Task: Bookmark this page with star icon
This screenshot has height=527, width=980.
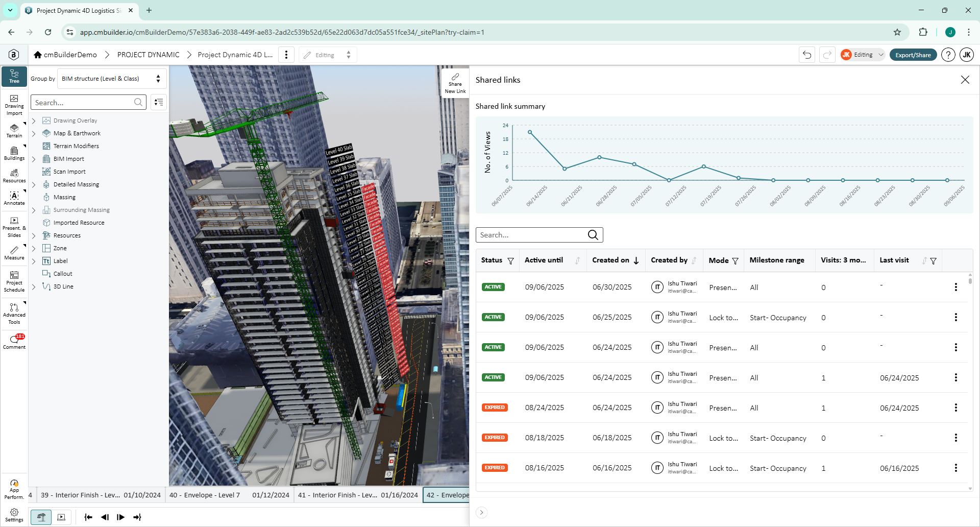Action: pyautogui.click(x=897, y=32)
